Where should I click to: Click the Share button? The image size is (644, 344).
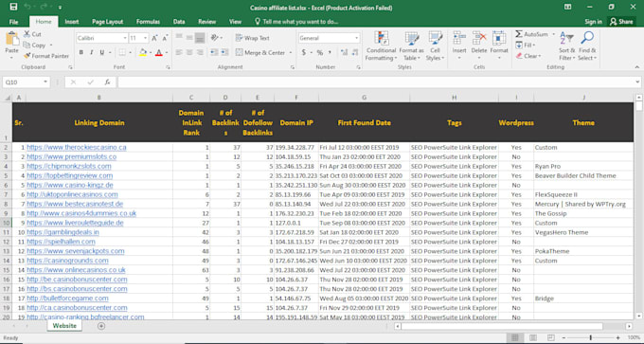coord(621,22)
